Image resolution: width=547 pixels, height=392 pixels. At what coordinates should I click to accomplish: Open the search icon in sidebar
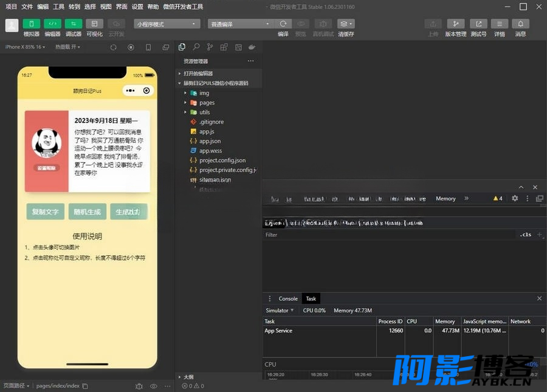[196, 47]
